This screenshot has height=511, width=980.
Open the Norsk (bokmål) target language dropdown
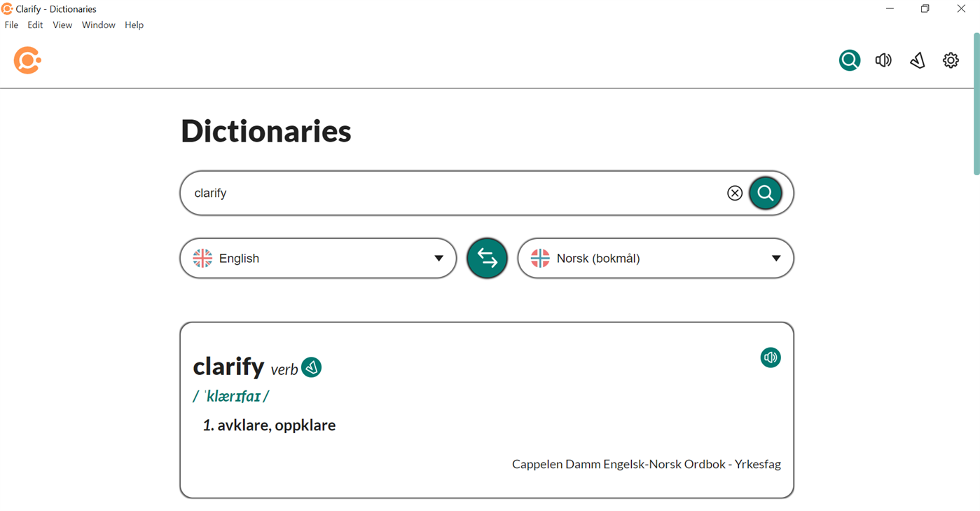coord(655,258)
